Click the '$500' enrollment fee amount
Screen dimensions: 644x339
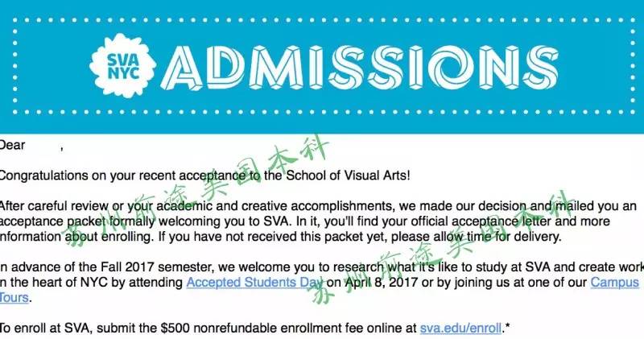coord(175,328)
